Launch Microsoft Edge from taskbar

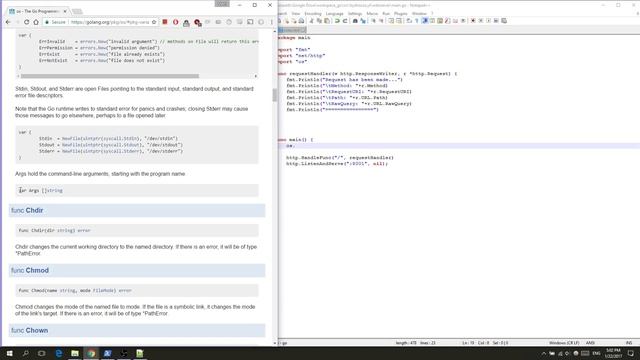point(58,353)
